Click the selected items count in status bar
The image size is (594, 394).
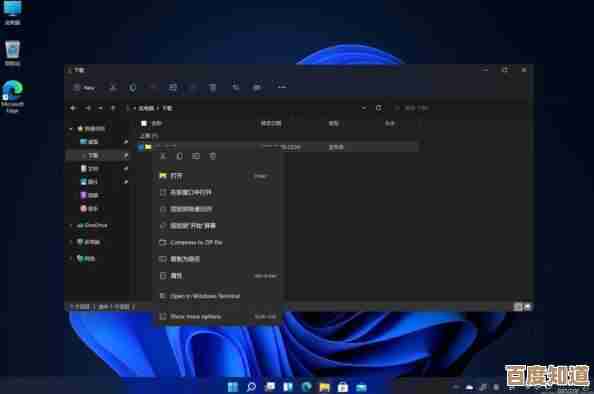pyautogui.click(x=114, y=307)
